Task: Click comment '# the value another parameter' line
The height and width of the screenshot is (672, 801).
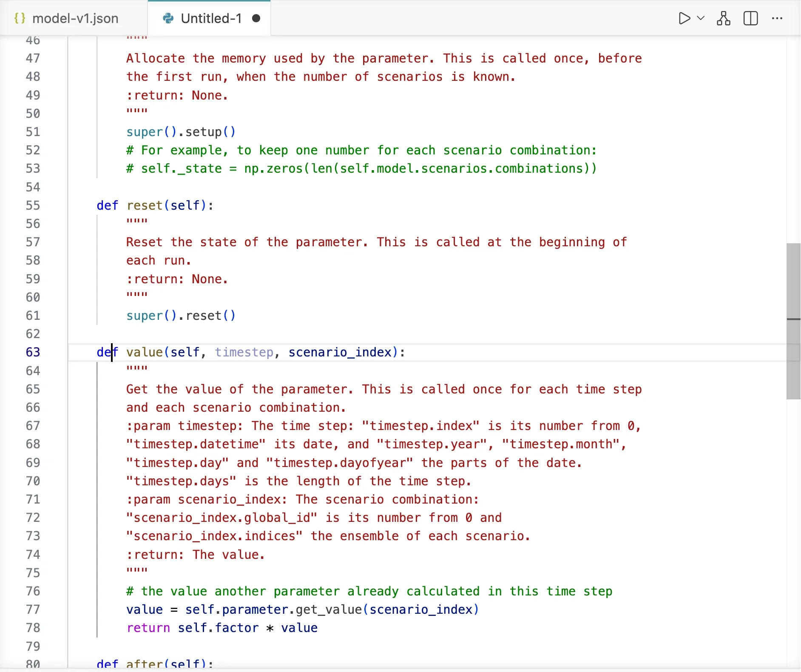Action: tap(369, 591)
